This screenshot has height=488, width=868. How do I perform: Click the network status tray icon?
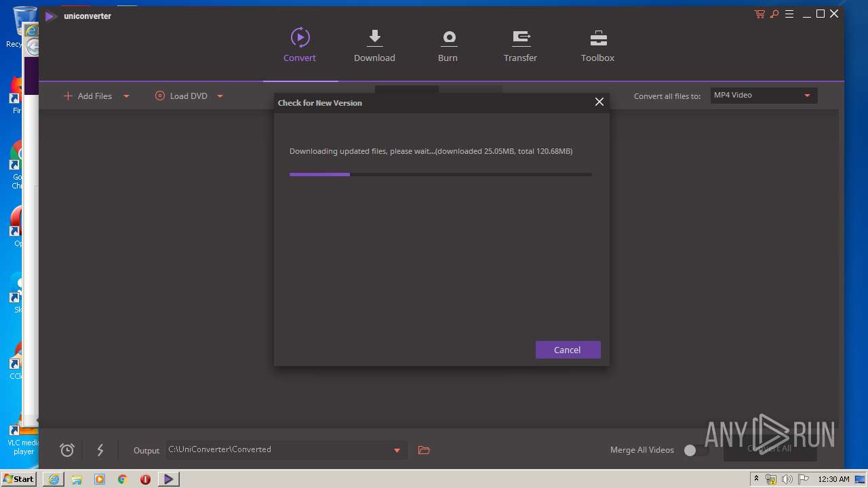coord(771,479)
